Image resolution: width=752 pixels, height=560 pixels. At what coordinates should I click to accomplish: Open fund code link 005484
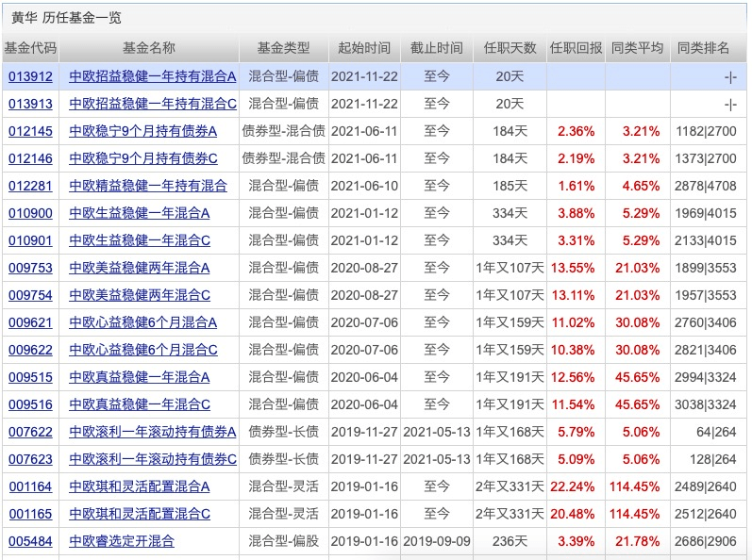pyautogui.click(x=30, y=541)
